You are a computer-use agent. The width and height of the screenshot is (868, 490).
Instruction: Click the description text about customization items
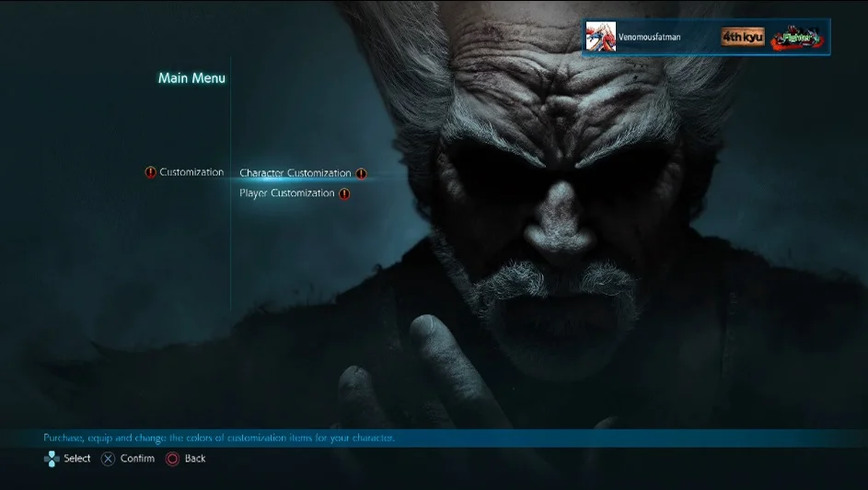point(219,437)
